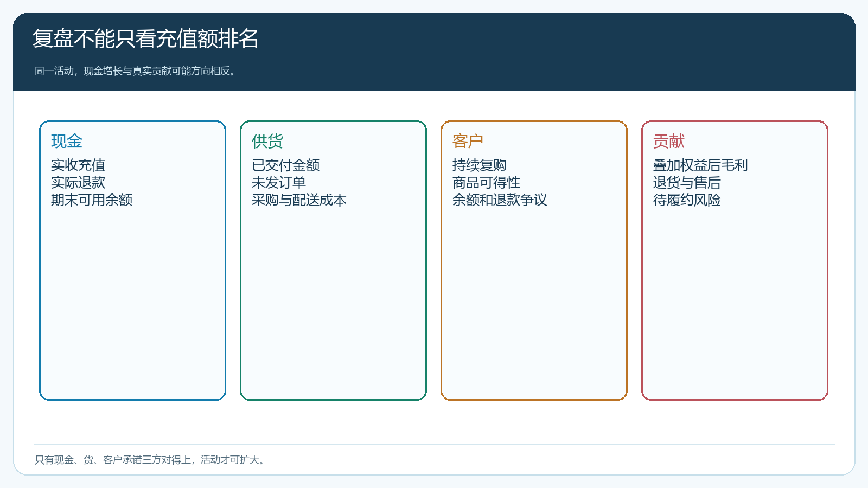
Task: Select 余额和退款争议 item
Action: tap(500, 200)
